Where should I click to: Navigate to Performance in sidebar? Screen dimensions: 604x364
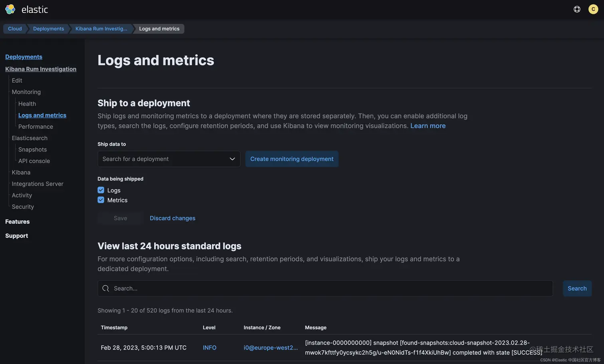tap(36, 127)
